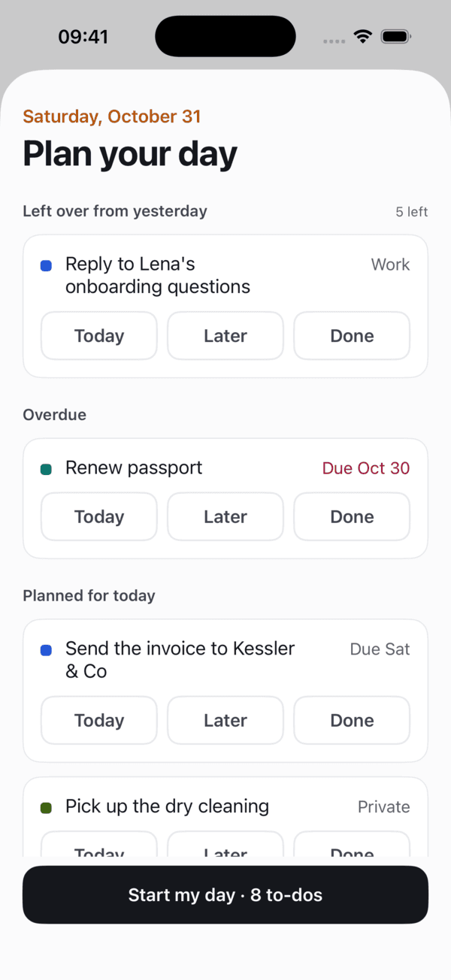Keep Kessler & Co invoice for Today

coord(99,721)
